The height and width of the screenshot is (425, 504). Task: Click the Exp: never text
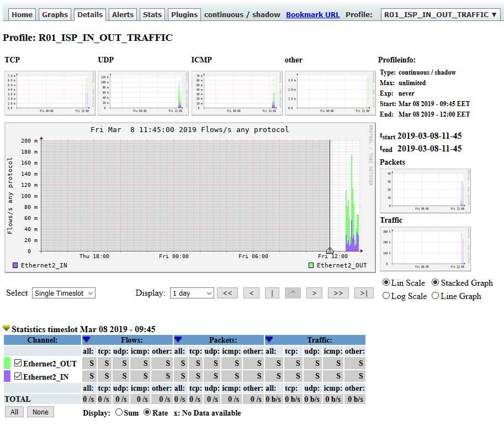click(397, 93)
